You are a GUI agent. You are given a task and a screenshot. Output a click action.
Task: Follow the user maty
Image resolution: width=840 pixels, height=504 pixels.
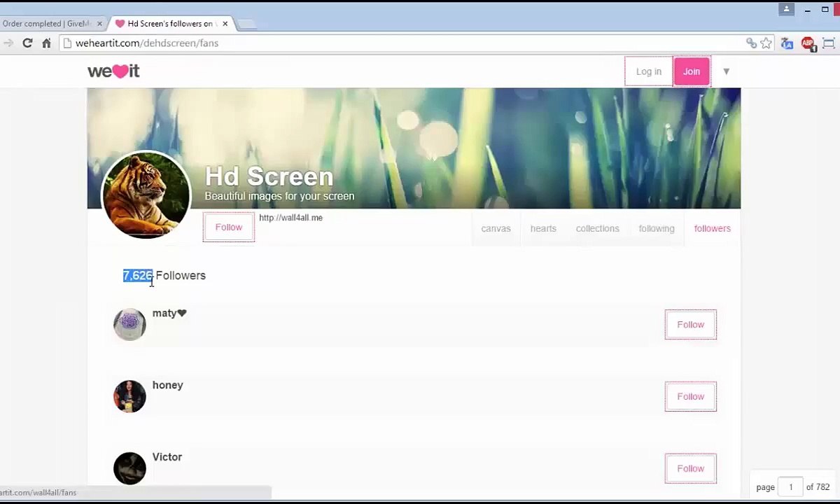(691, 325)
